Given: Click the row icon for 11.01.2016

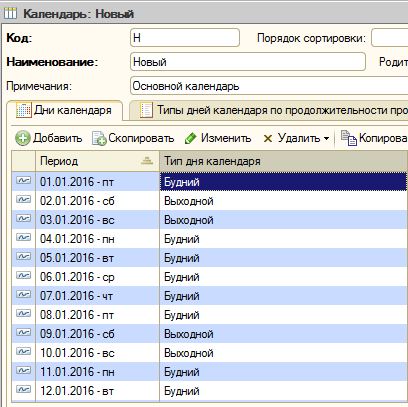Looking at the screenshot, I should (x=23, y=370).
